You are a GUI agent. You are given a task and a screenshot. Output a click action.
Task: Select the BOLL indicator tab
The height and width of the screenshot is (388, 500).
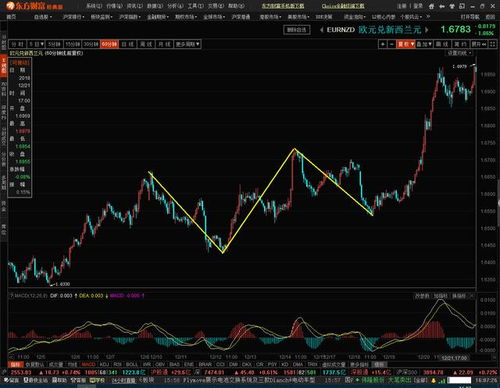click(132, 364)
